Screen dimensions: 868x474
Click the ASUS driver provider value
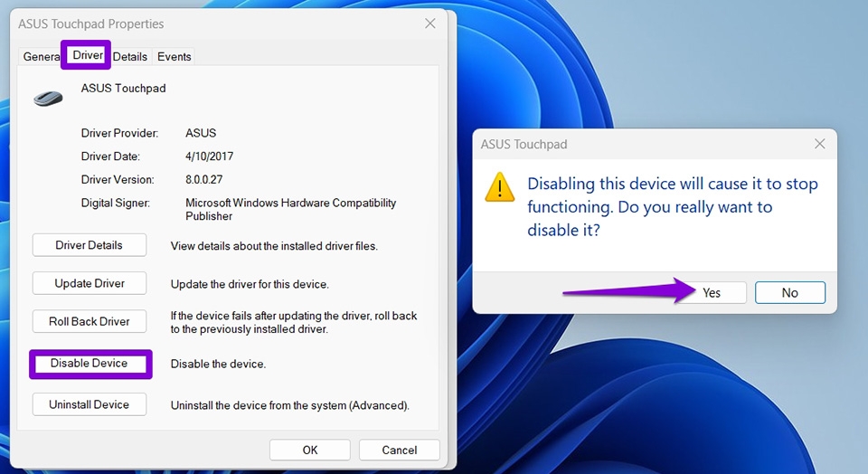pos(201,133)
